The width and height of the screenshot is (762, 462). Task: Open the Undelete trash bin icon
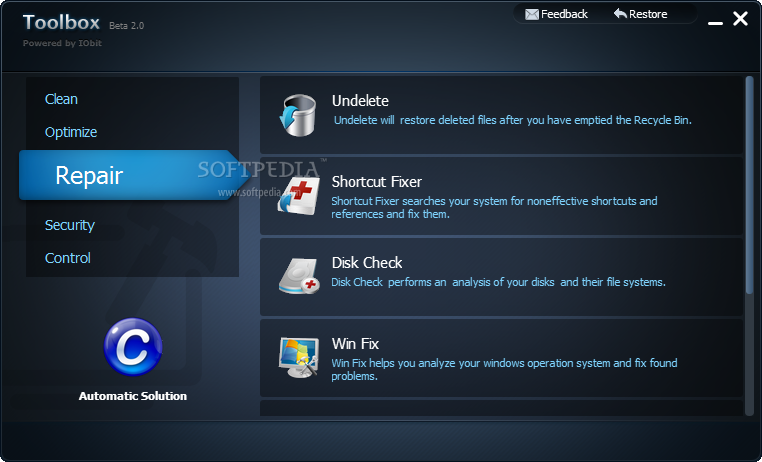coord(298,115)
